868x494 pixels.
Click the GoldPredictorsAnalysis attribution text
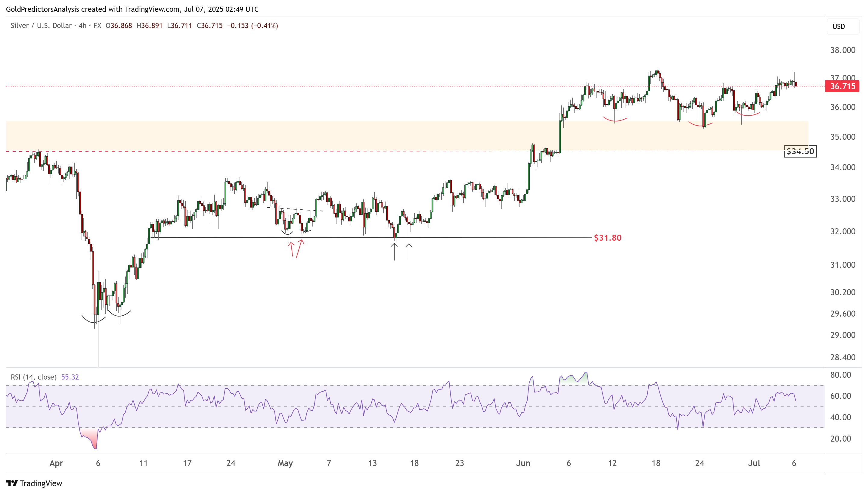click(132, 9)
